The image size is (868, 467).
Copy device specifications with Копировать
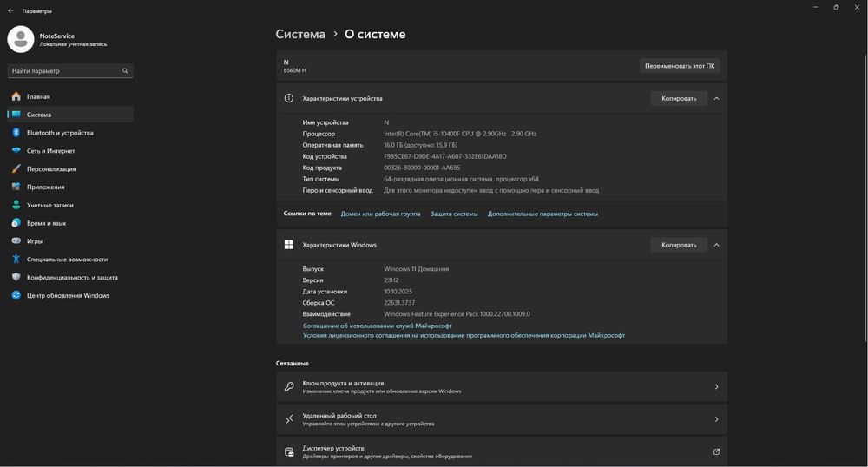679,98
